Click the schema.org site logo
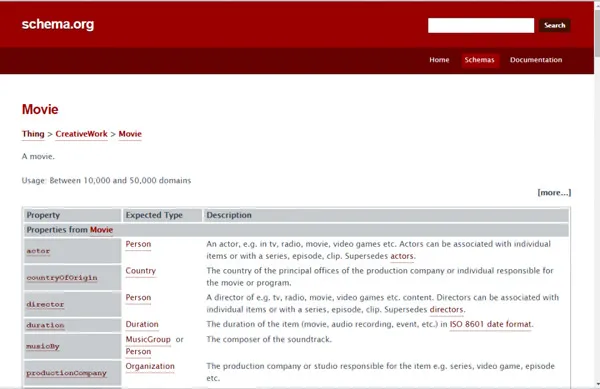This screenshot has height=389, width=600. click(58, 24)
